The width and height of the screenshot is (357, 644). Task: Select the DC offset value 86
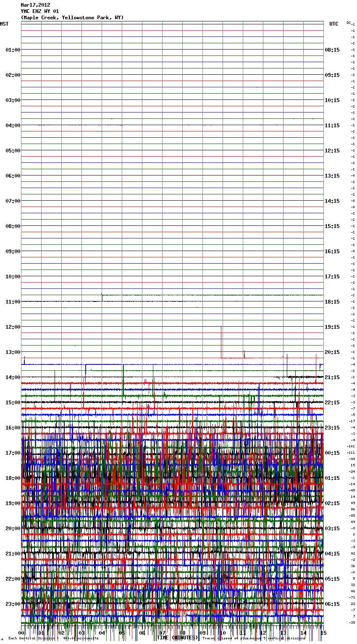tap(353, 509)
